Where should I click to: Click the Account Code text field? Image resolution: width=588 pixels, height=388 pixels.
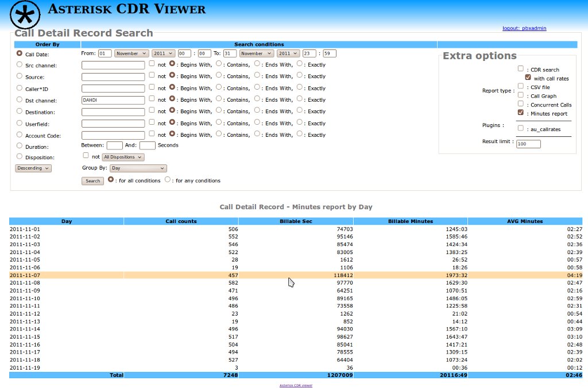(113, 135)
